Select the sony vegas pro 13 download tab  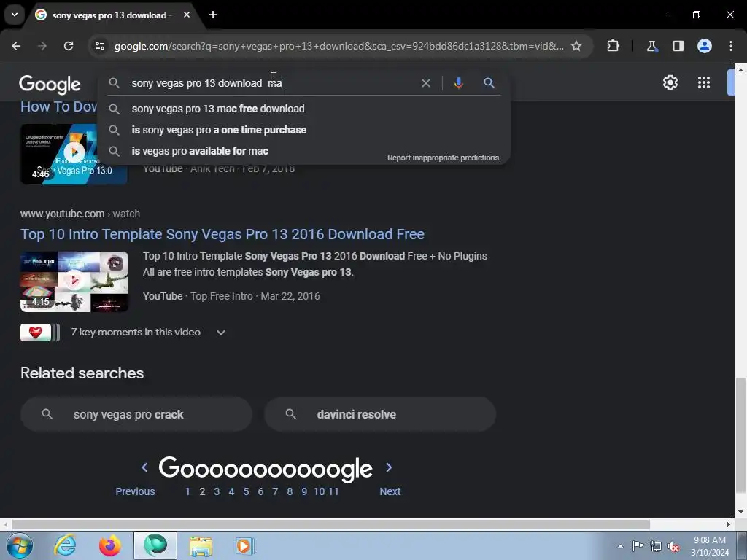[109, 15]
